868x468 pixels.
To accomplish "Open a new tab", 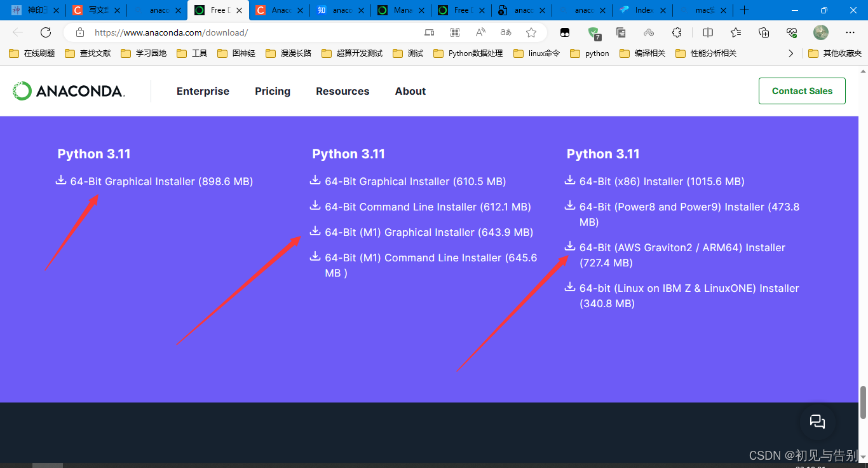I will [x=744, y=10].
